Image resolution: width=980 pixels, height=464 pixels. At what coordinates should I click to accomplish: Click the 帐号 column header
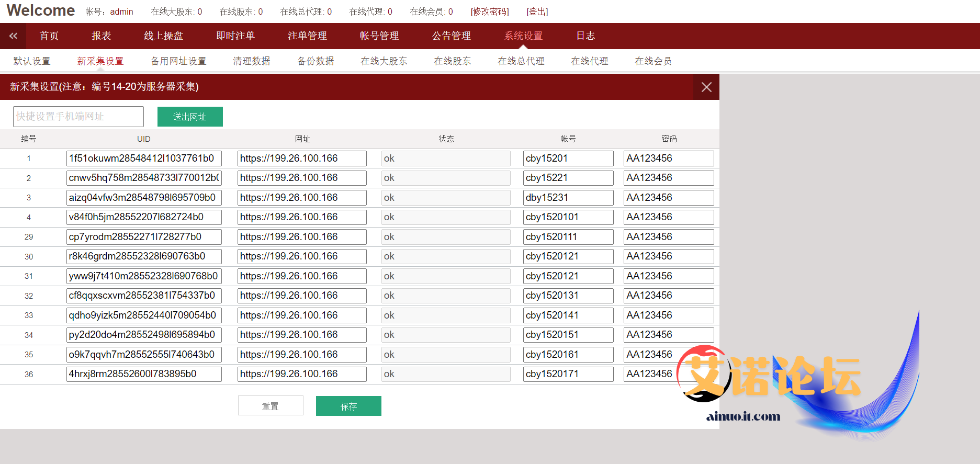pos(568,139)
